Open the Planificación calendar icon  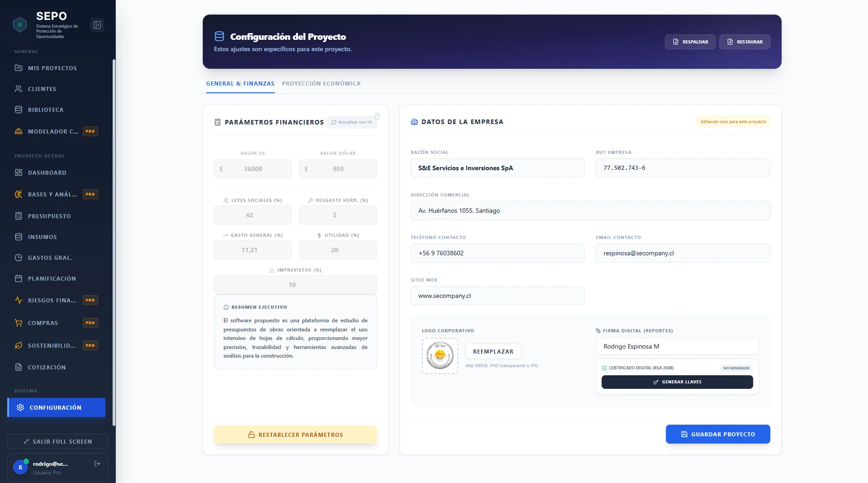(x=18, y=278)
